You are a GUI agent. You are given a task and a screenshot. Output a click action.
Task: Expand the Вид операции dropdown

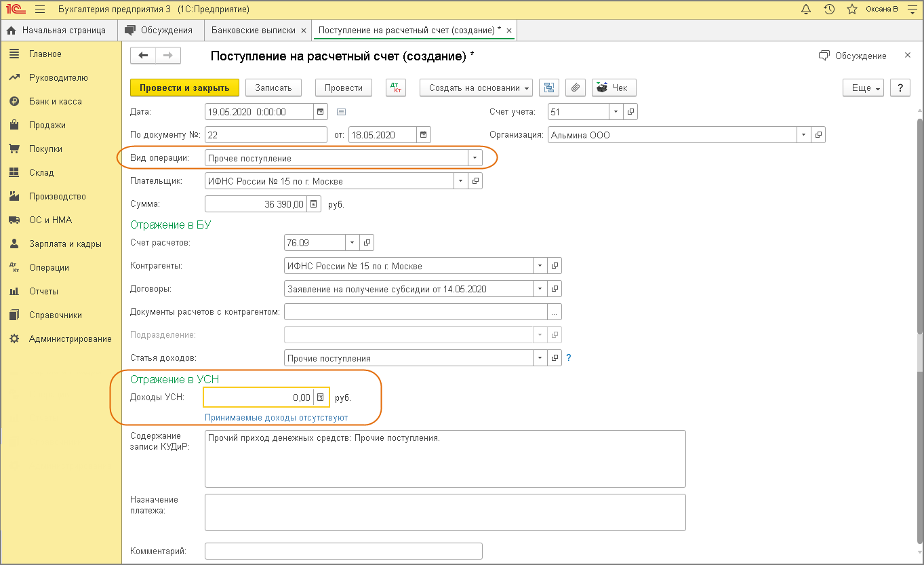coord(475,158)
